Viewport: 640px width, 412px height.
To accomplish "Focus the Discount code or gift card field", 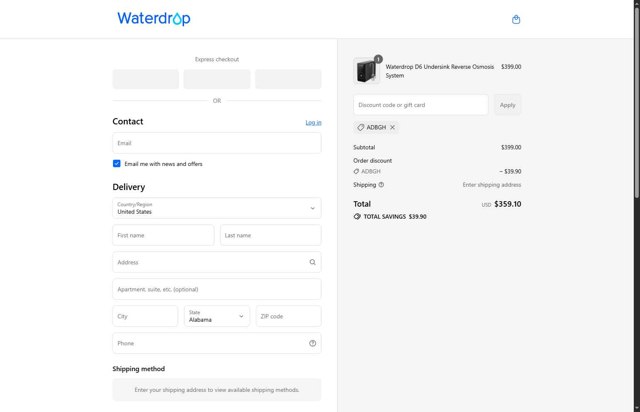I will click(x=421, y=105).
